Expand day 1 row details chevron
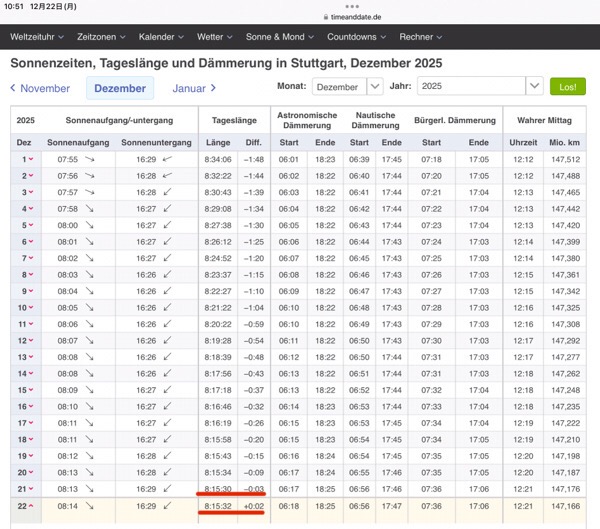This screenshot has height=529, width=600. tap(31, 159)
